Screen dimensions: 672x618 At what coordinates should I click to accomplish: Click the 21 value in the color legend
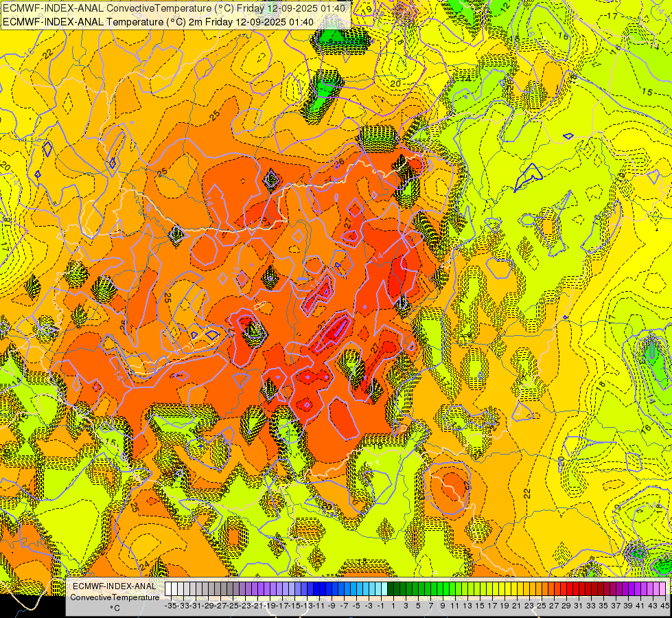coord(517,606)
